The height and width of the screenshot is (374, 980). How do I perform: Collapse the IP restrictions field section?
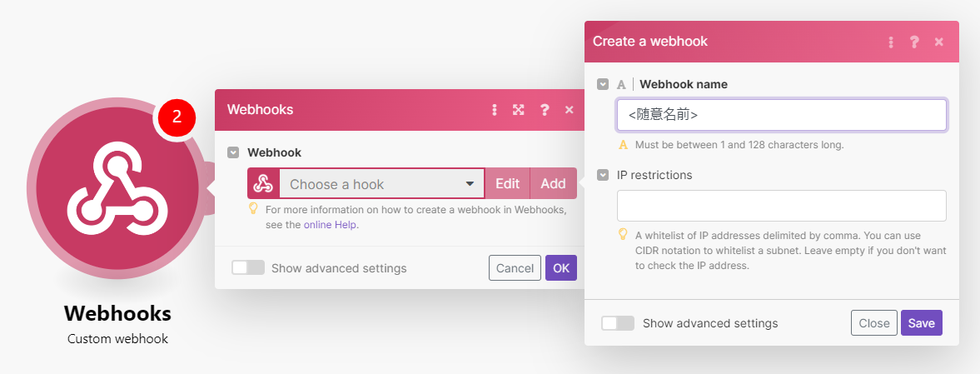point(603,175)
